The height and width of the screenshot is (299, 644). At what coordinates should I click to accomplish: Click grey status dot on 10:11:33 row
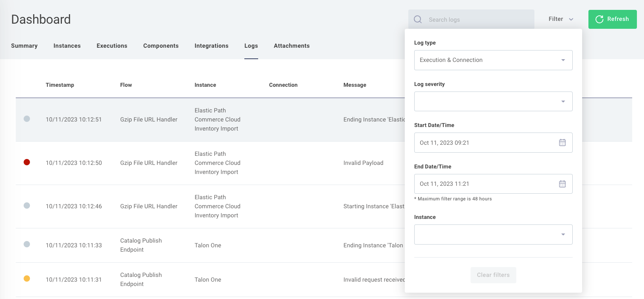click(27, 244)
